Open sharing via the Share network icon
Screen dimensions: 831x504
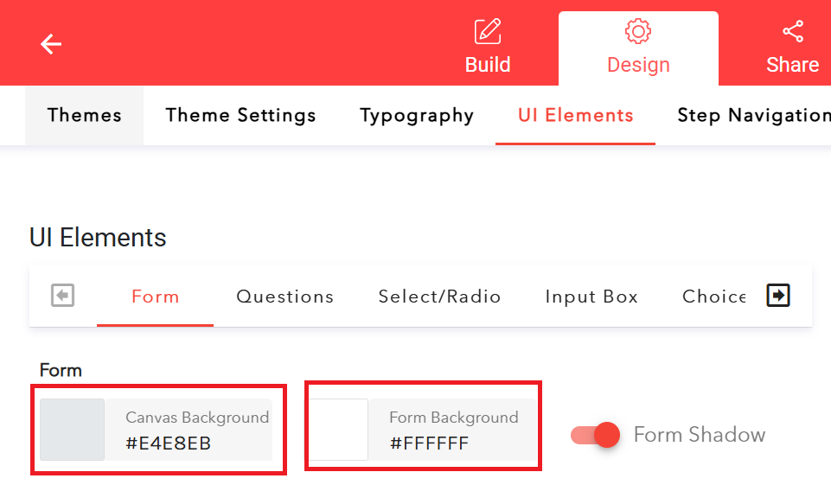(792, 30)
